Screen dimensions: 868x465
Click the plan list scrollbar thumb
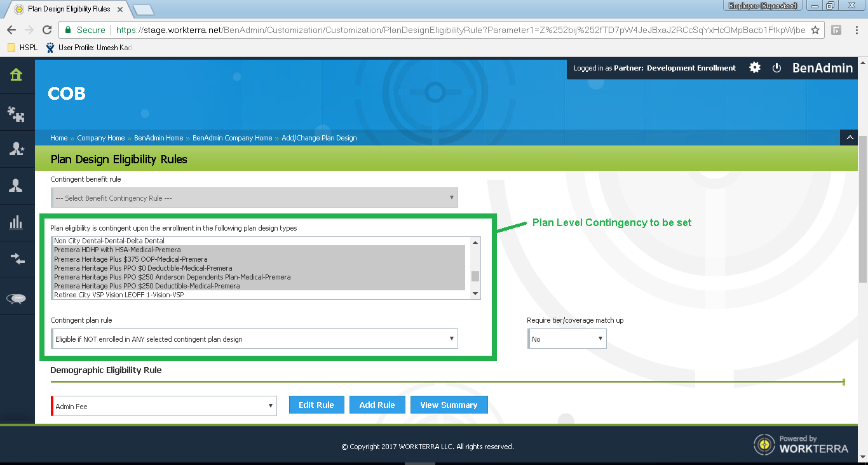pyautogui.click(x=475, y=276)
